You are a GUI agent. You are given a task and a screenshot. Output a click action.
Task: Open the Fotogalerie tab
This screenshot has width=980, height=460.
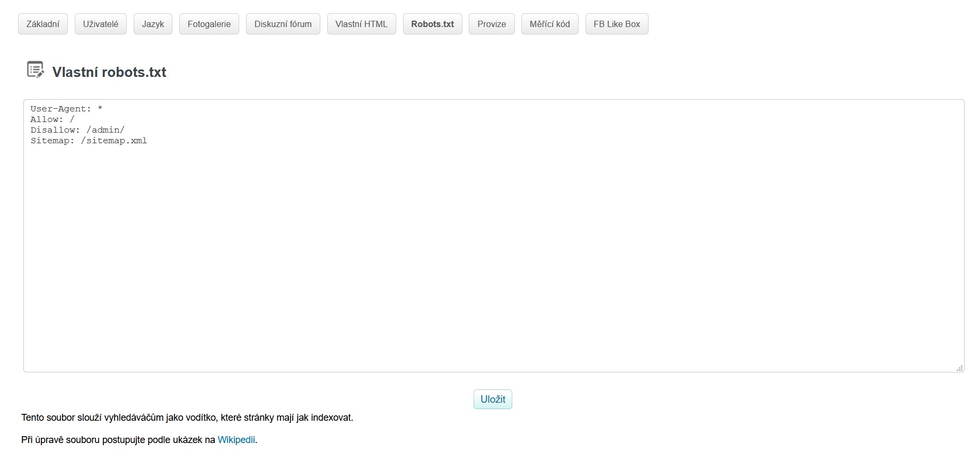(209, 24)
